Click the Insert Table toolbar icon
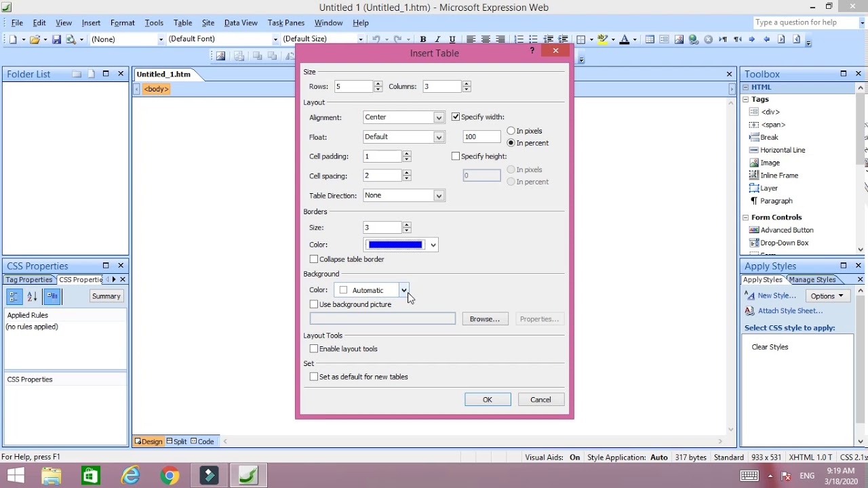868x488 pixels. tap(650, 39)
